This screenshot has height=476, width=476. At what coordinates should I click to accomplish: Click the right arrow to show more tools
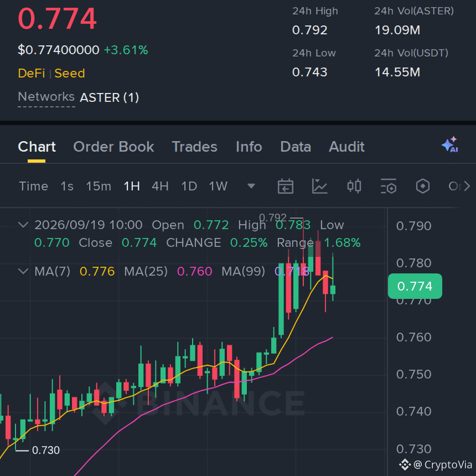coord(467,186)
